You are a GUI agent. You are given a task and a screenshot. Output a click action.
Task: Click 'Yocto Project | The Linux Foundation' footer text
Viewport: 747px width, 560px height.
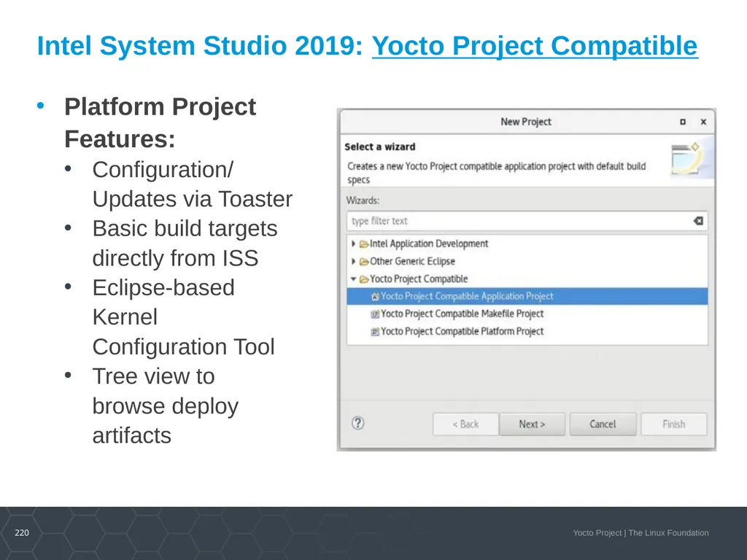click(640, 533)
